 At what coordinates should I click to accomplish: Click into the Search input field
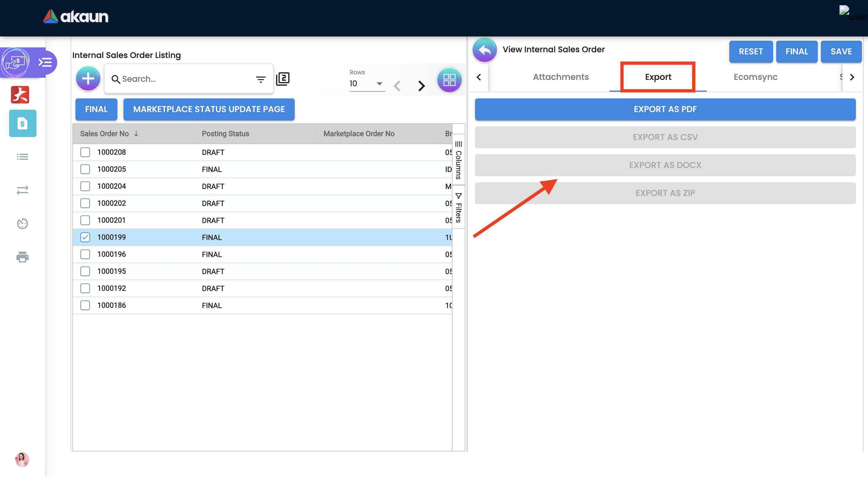coord(185,79)
